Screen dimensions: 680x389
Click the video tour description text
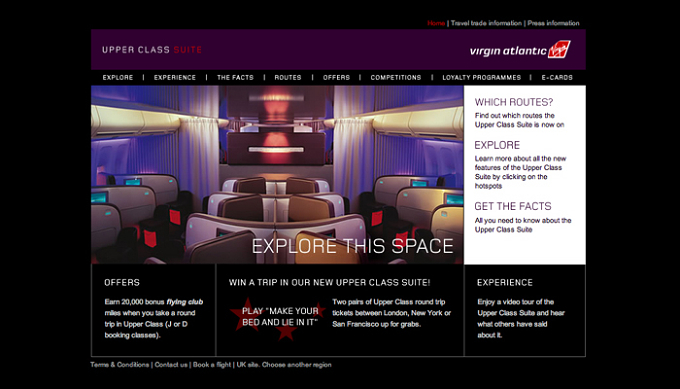(521, 318)
